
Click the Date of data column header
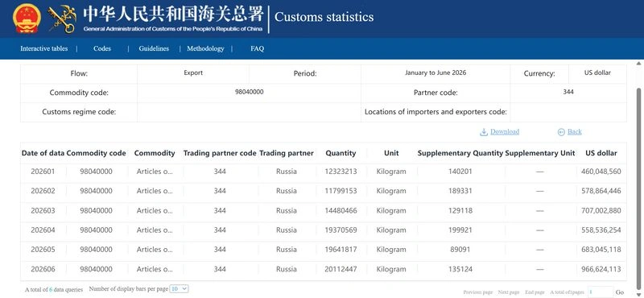point(43,153)
